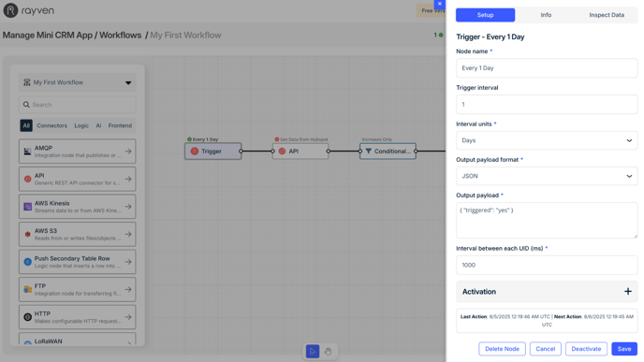Open the My First Workflow selector
Screen dimensions: 644x362
pos(77,82)
